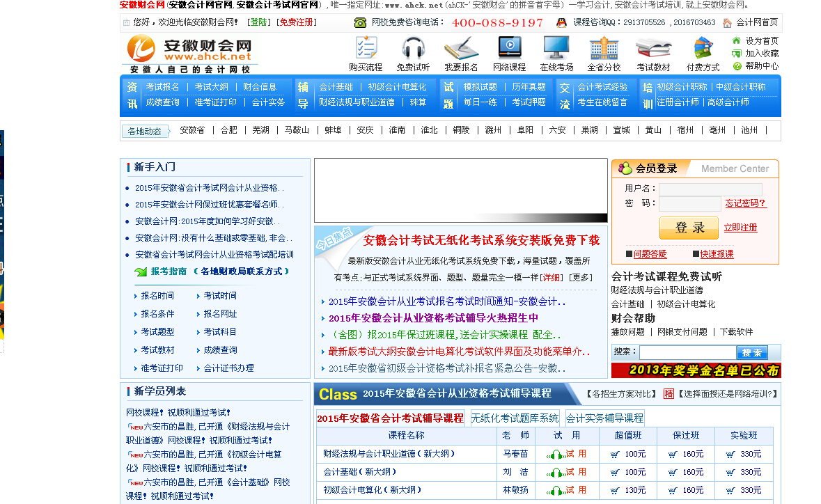Open 准考证打印 in 报考指南 list
Viewport: 821px width, 504px height.
[x=162, y=368]
